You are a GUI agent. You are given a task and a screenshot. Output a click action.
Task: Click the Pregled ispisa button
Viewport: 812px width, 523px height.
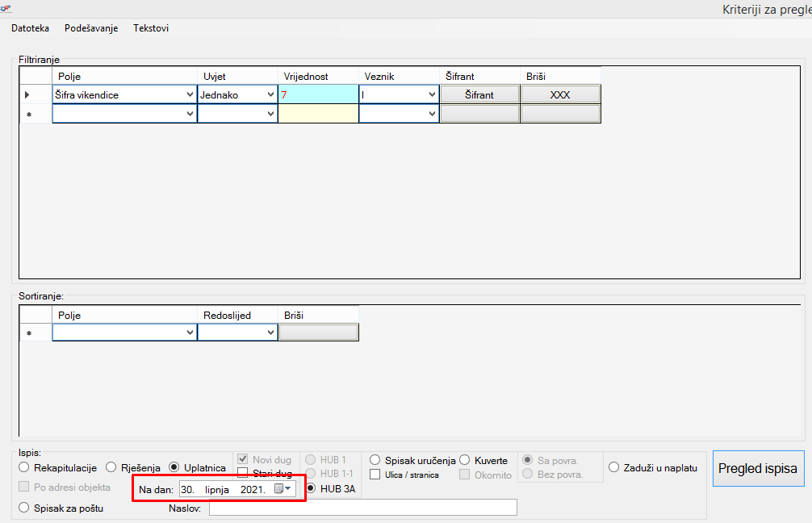(x=757, y=468)
